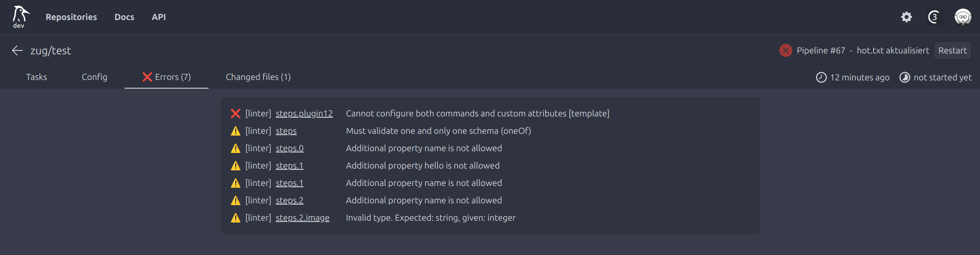This screenshot has height=255, width=980.
Task: Open notifications badge showing 3
Action: [x=934, y=17]
